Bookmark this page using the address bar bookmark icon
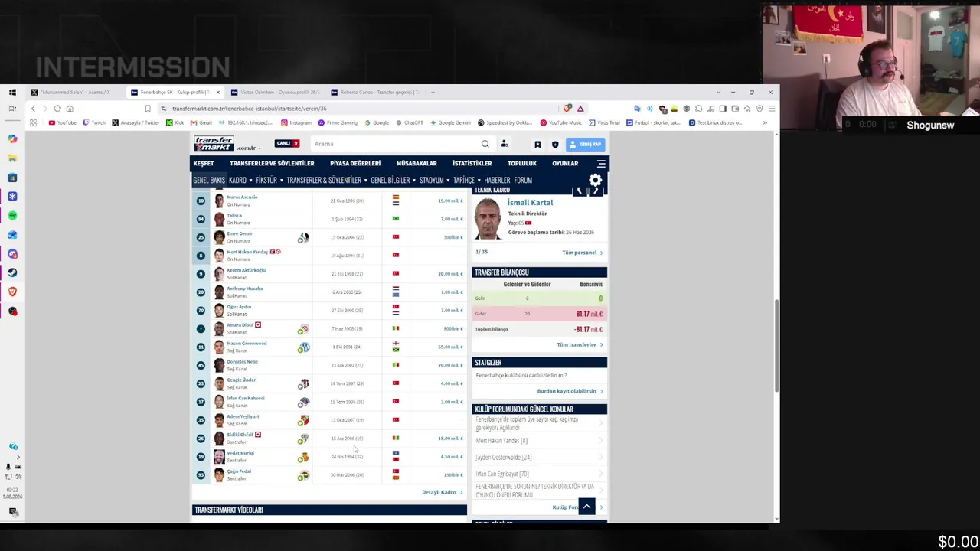Viewport: 980px width, 551px height. (x=148, y=109)
